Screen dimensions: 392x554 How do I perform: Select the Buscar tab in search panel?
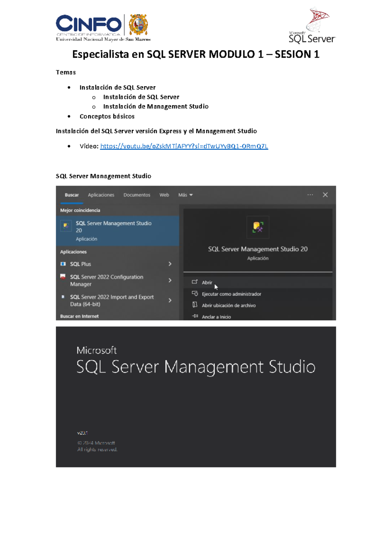click(72, 195)
